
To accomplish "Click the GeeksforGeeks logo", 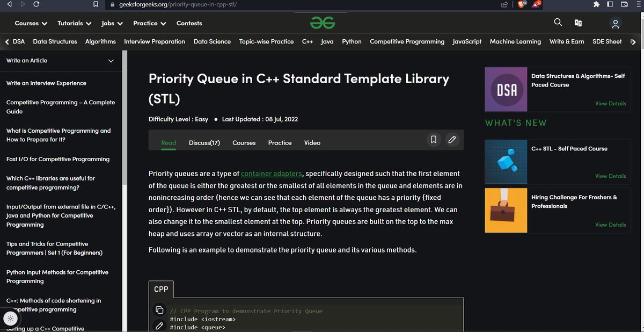I will [323, 23].
